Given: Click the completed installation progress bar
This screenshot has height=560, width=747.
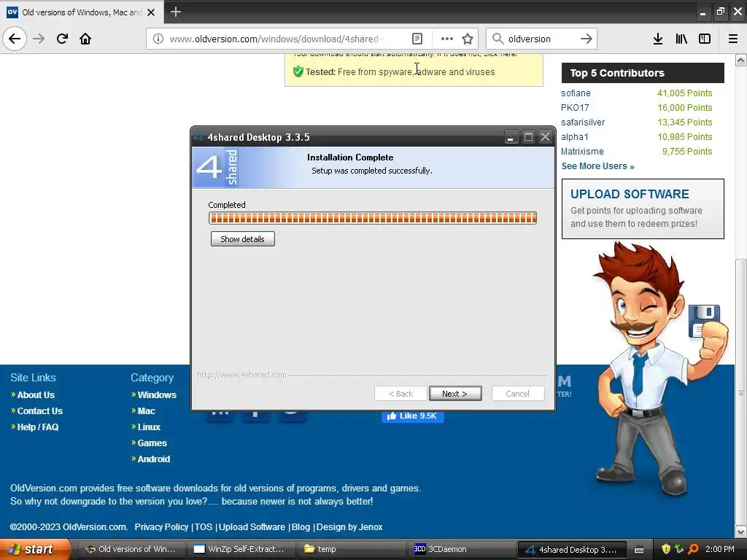Looking at the screenshot, I should click(373, 218).
